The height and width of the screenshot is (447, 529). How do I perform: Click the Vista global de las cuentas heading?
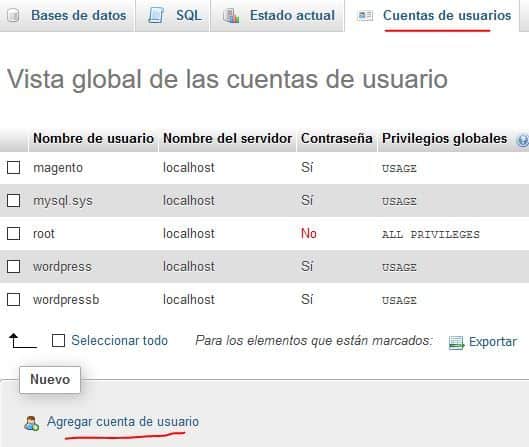227,79
